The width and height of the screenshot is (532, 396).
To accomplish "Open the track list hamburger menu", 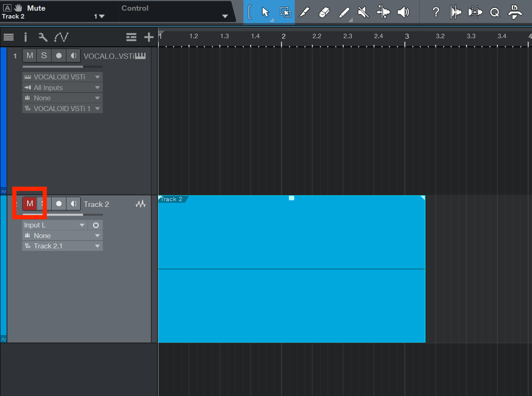I will coord(9,37).
